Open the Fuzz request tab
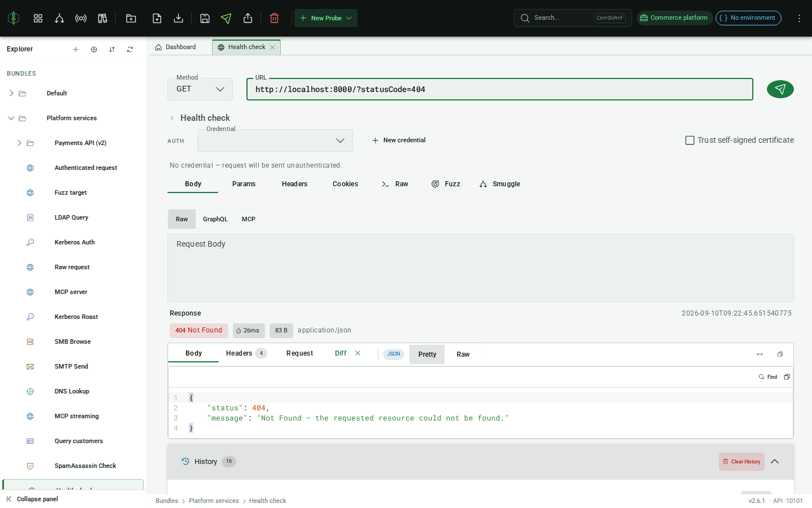Viewport: 812px width, 508px height. [445, 184]
